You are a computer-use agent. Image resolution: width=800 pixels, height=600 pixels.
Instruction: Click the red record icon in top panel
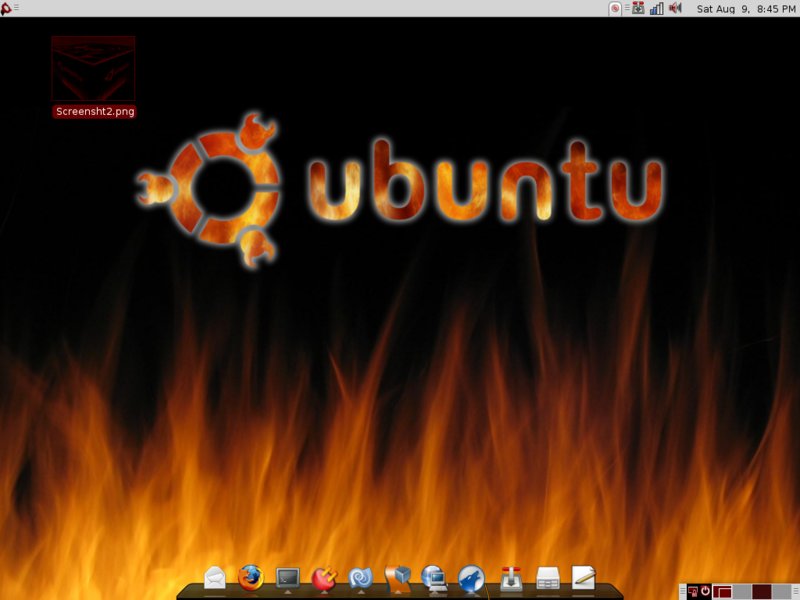615,8
